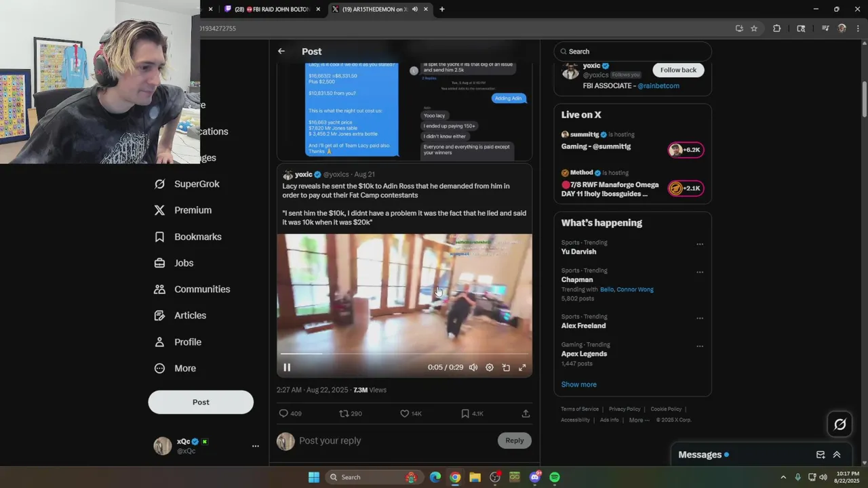Open Alex Freeland trend options
868x488 pixels.
[x=700, y=319]
